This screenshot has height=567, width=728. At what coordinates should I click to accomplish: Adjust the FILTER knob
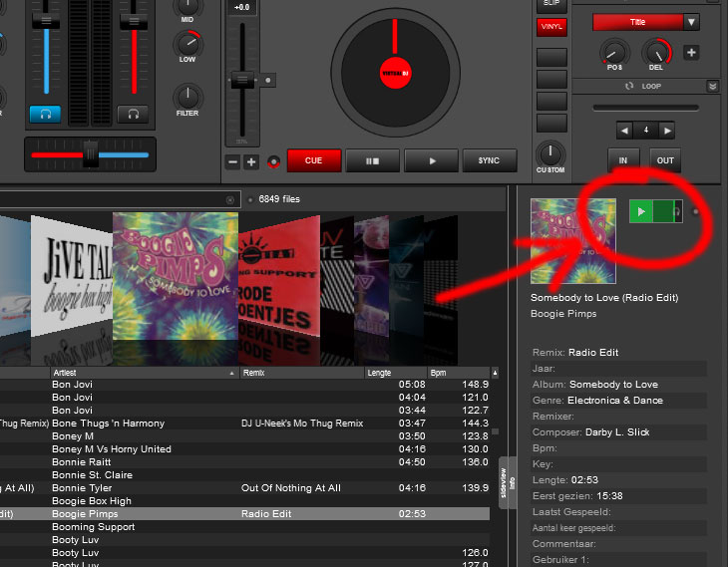tap(187, 97)
